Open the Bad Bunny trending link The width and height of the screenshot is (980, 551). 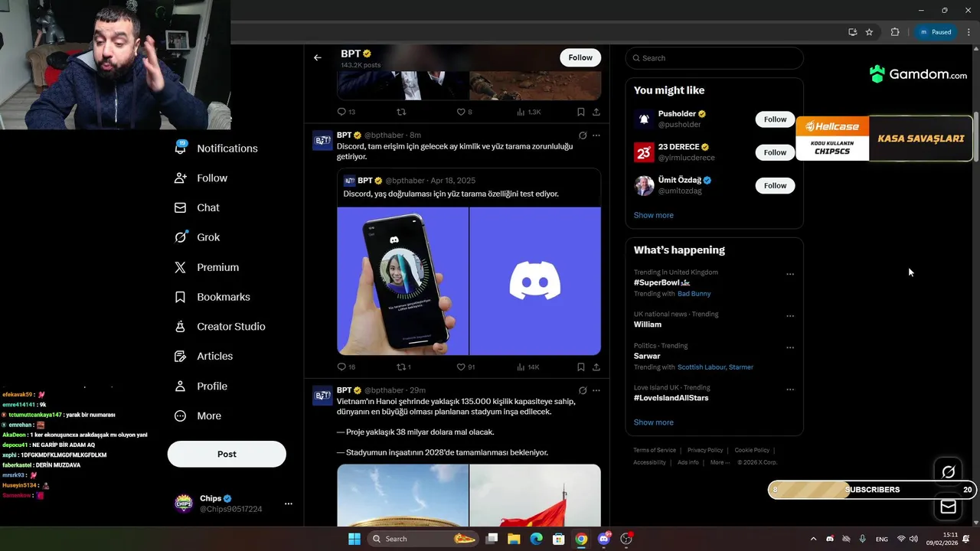coord(694,294)
